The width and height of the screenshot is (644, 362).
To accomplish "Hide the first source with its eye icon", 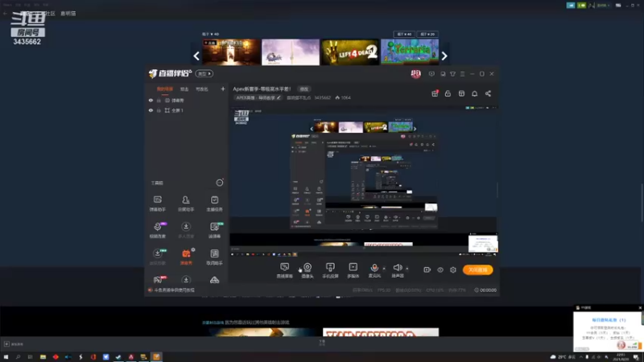I will (151, 100).
